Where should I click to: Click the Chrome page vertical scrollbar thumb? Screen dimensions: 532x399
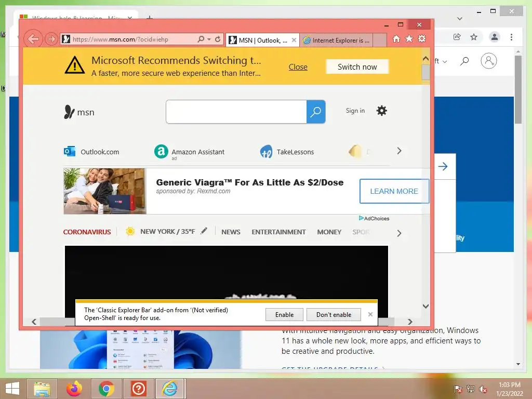pyautogui.click(x=518, y=89)
